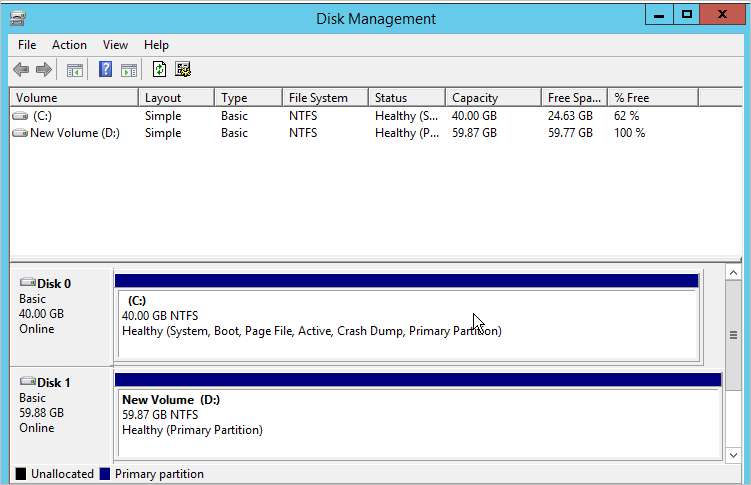
Task: Click the Back arrow toolbar icon
Action: pos(21,70)
